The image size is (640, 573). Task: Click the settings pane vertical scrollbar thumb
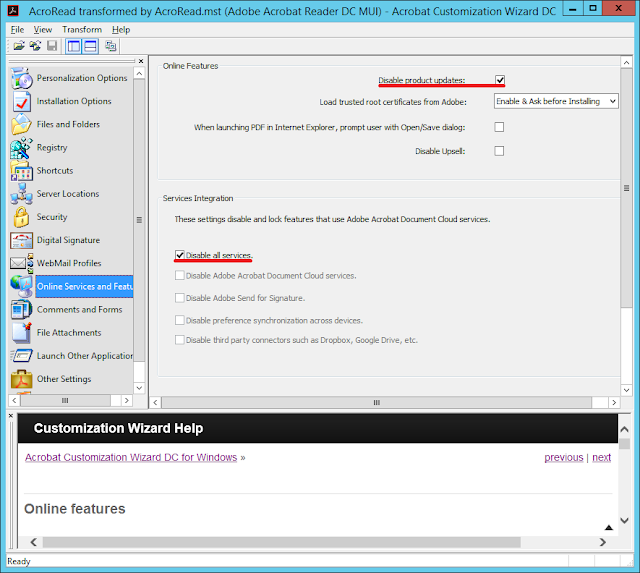(x=627, y=188)
